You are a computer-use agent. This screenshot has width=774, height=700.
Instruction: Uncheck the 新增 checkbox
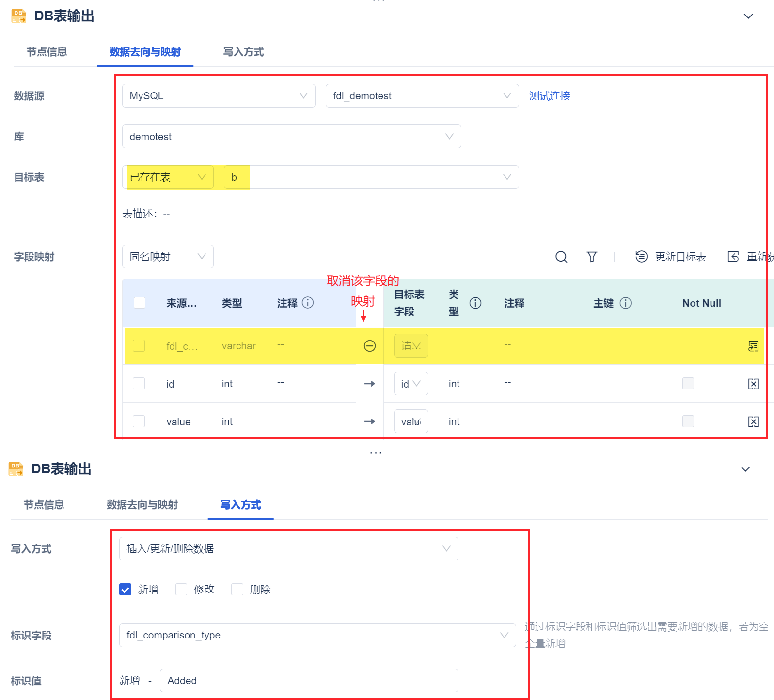[126, 589]
